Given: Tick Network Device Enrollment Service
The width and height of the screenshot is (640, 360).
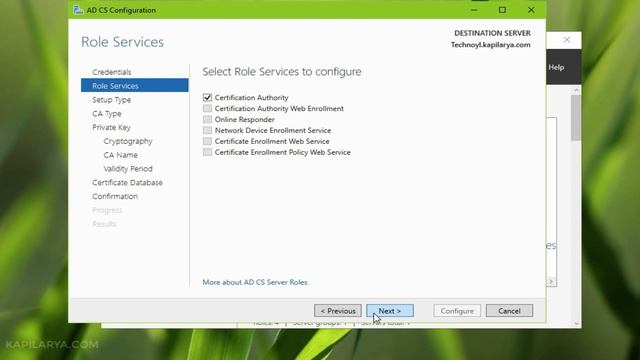Looking at the screenshot, I should [x=207, y=130].
